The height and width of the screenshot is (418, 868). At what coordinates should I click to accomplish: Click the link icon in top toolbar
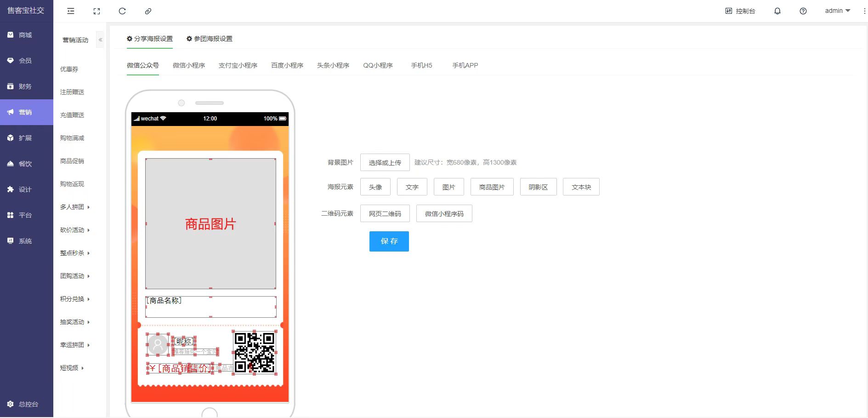(x=148, y=11)
